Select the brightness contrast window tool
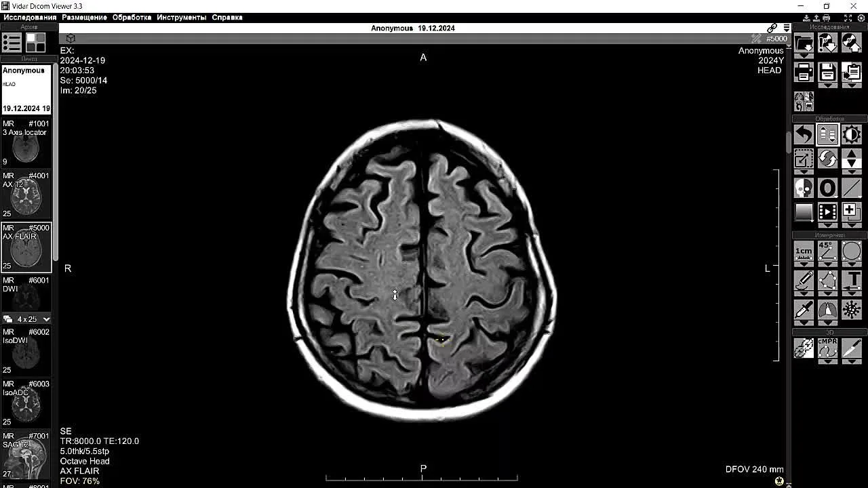The image size is (868, 488). coord(851,134)
